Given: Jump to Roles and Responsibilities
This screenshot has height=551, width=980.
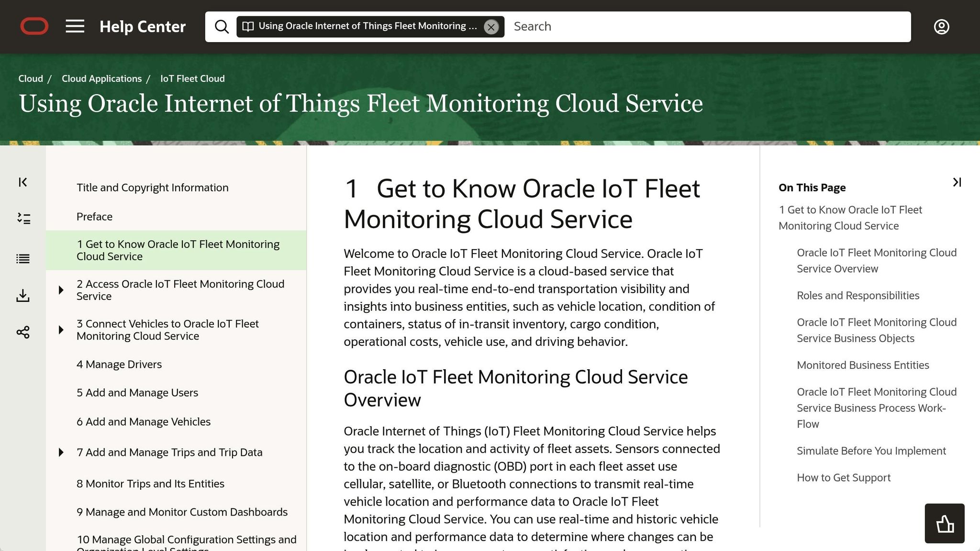Looking at the screenshot, I should [858, 296].
